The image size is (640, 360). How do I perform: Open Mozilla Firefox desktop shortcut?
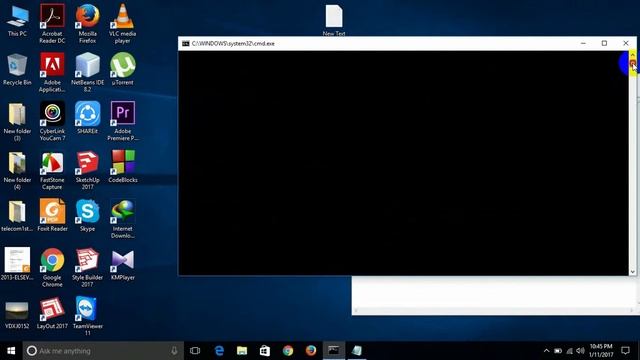(87, 24)
